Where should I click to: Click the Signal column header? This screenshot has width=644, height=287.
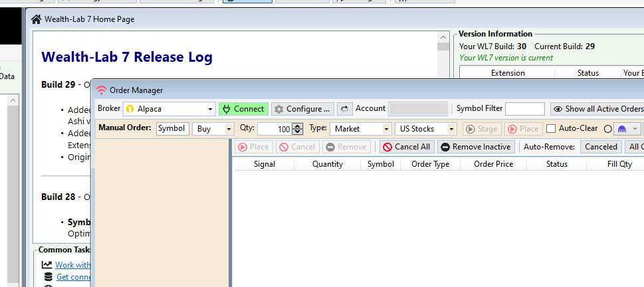[x=264, y=164]
